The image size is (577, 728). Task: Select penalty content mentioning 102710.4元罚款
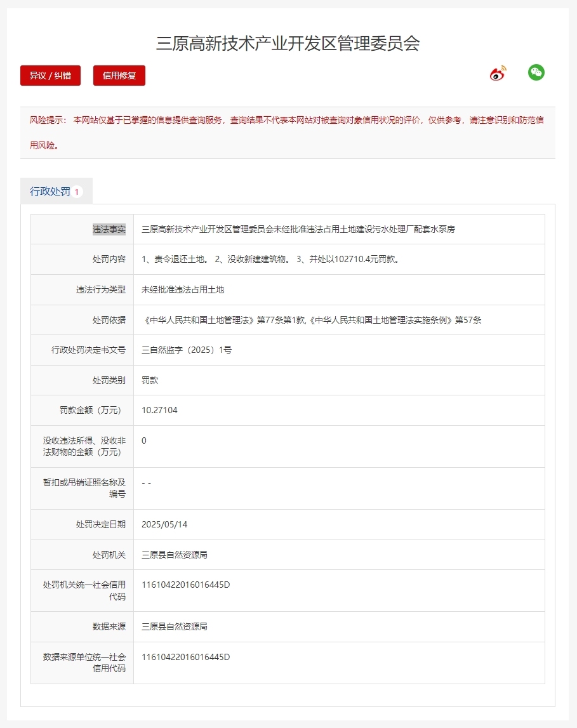tap(272, 259)
